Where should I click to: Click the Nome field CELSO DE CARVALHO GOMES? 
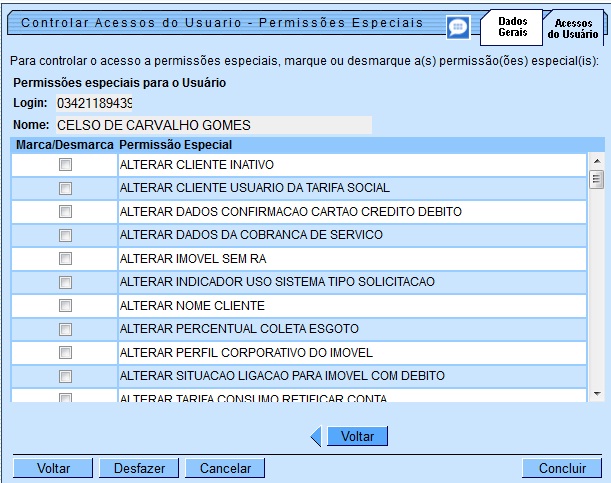tap(214, 125)
